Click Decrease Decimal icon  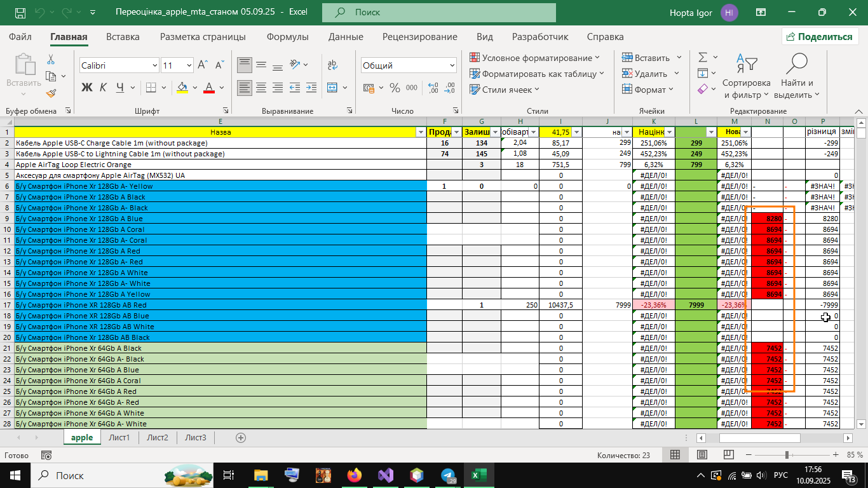click(450, 88)
